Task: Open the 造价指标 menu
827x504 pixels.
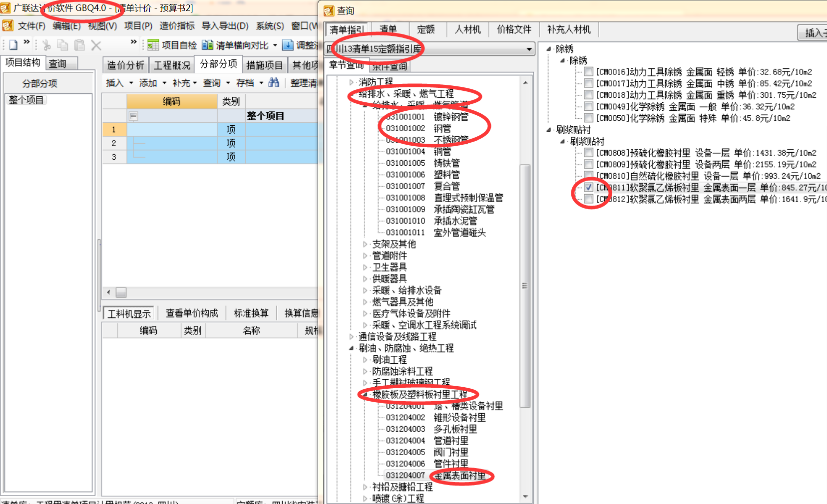Action: tap(177, 26)
